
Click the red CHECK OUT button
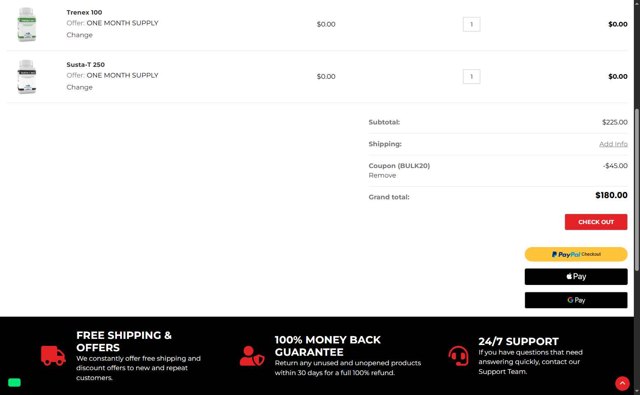coord(596,222)
